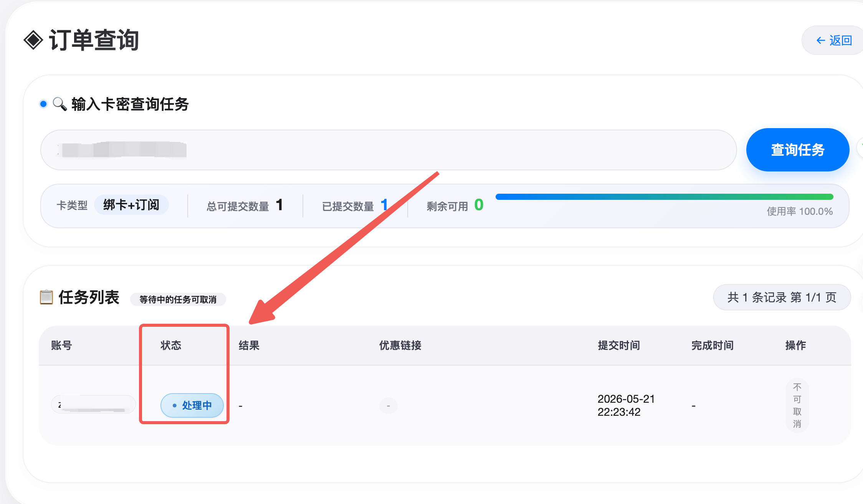
Task: Click the 使用率 100.0% label
Action: tap(800, 211)
